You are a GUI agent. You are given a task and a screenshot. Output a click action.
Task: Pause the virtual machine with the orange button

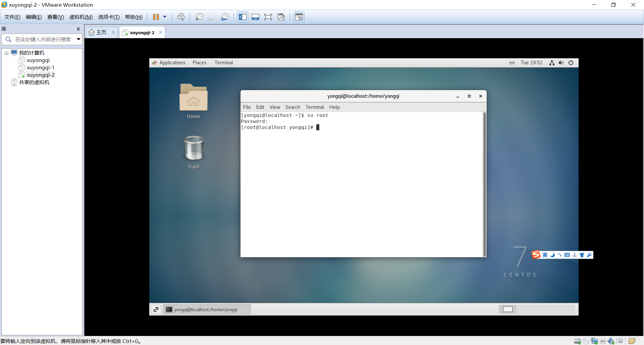pos(156,17)
